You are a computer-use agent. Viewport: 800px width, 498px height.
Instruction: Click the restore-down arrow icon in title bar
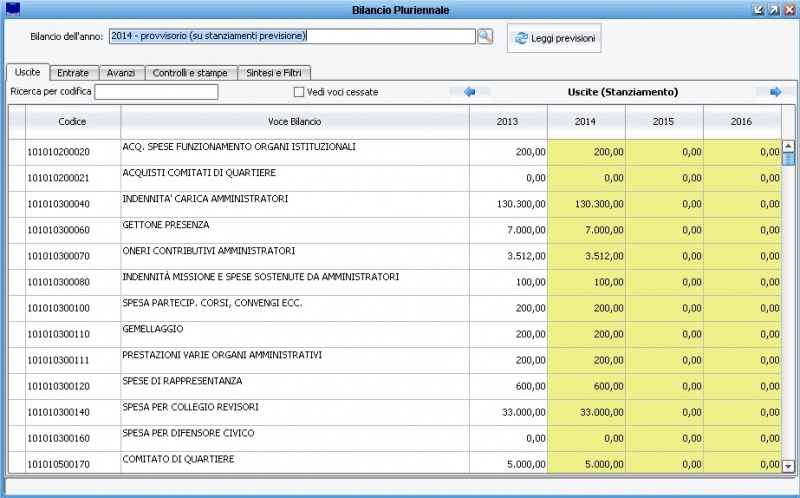(758, 9)
